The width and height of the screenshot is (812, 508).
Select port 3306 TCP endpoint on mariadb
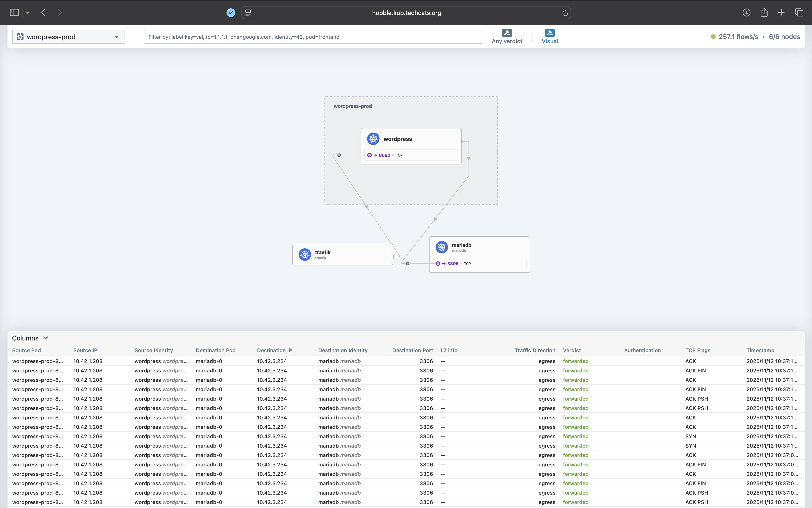(x=453, y=264)
